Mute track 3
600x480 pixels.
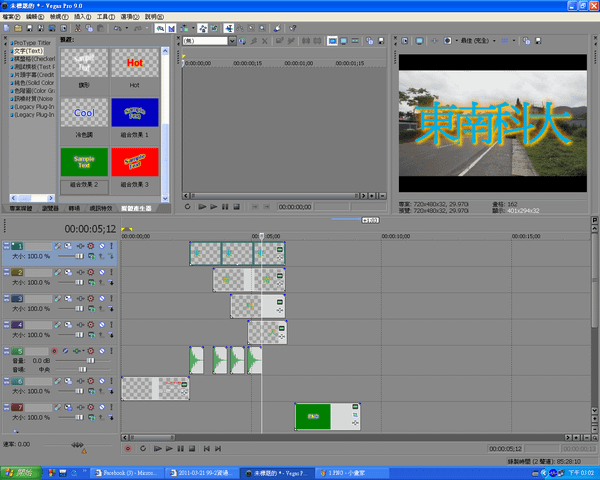[102, 298]
